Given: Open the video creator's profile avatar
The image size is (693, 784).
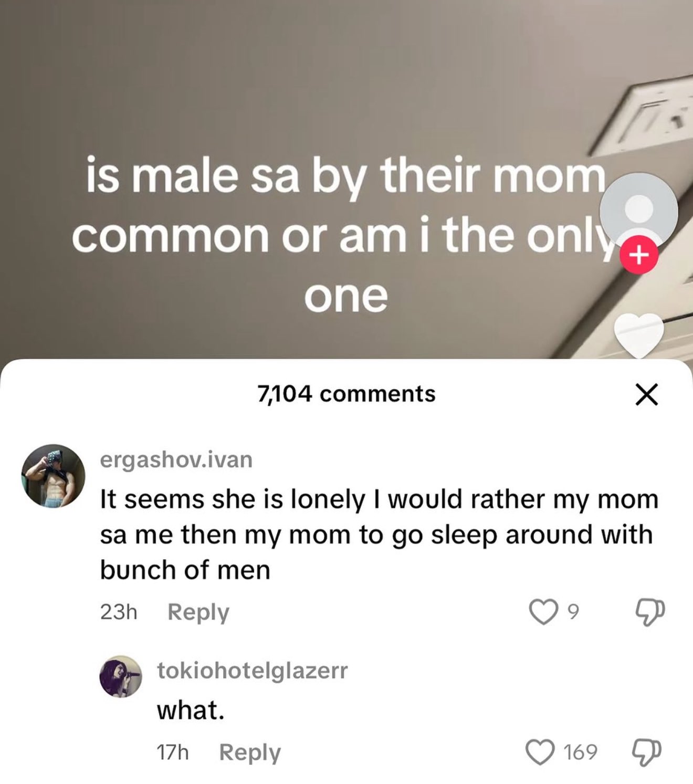Looking at the screenshot, I should tap(638, 212).
